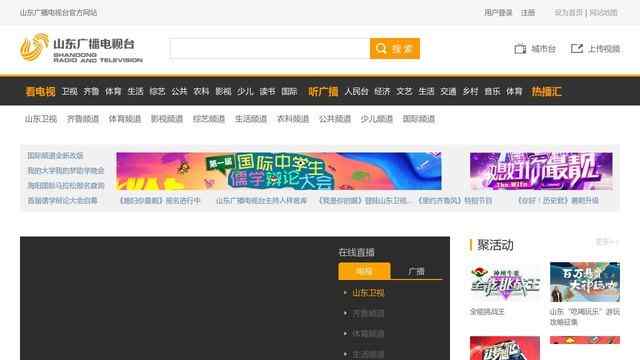Open the 用户登录 link

tap(498, 13)
